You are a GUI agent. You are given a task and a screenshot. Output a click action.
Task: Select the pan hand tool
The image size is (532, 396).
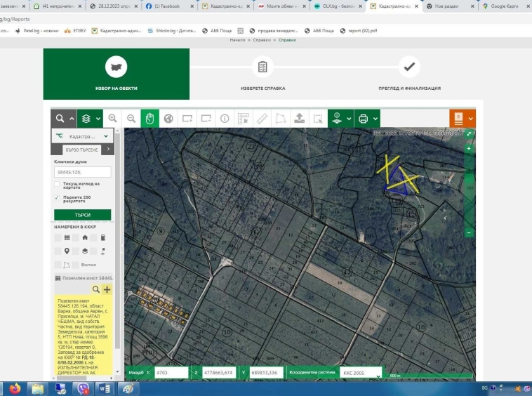(149, 119)
